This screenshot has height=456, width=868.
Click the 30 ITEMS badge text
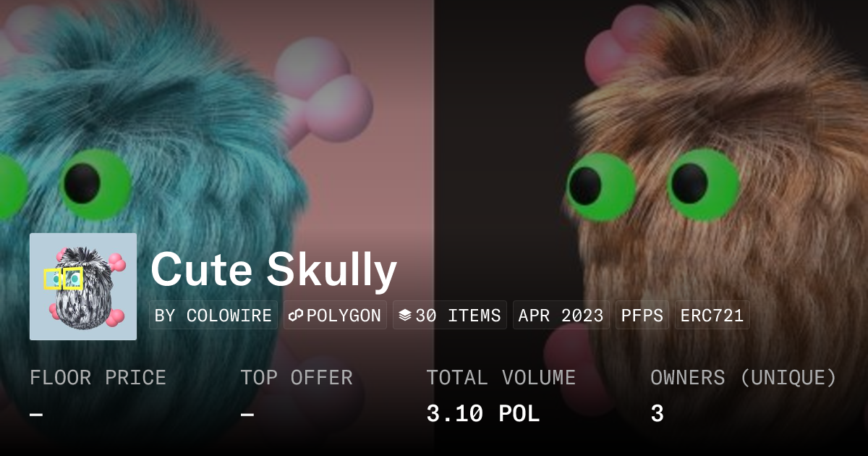pos(458,316)
